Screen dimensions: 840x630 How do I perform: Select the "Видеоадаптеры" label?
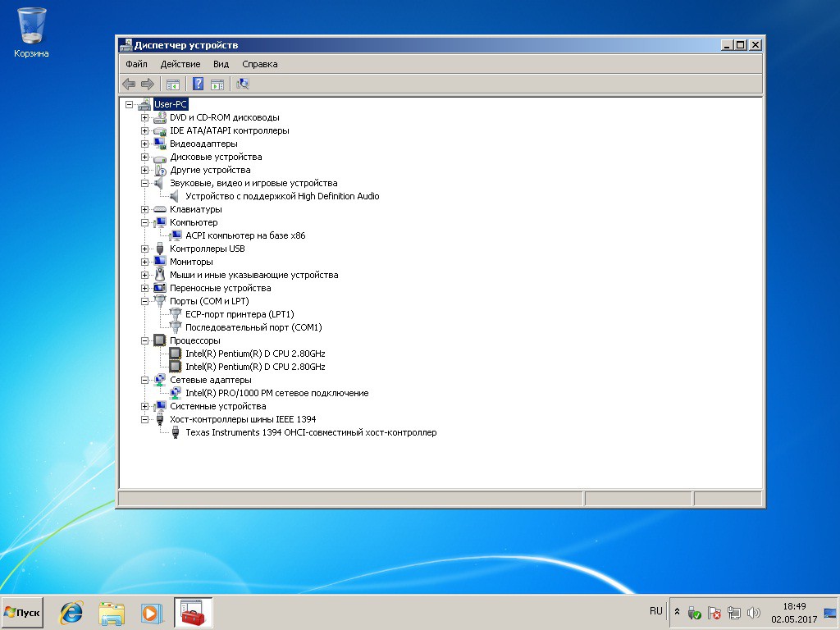pyautogui.click(x=203, y=144)
